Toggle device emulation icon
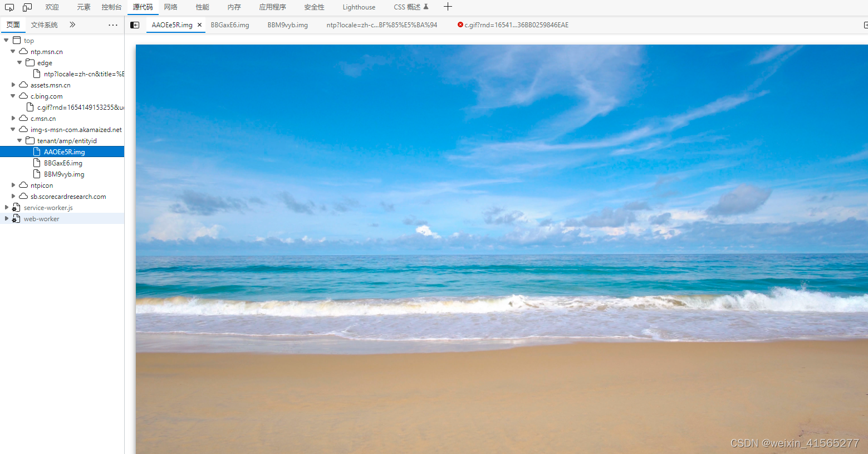This screenshot has width=868, height=454. click(27, 7)
